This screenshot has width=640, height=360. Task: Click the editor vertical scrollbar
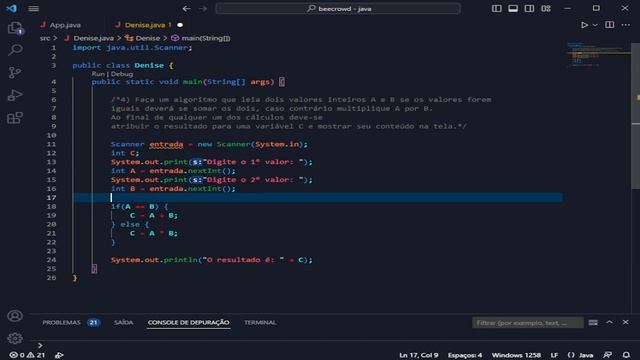[x=636, y=116]
